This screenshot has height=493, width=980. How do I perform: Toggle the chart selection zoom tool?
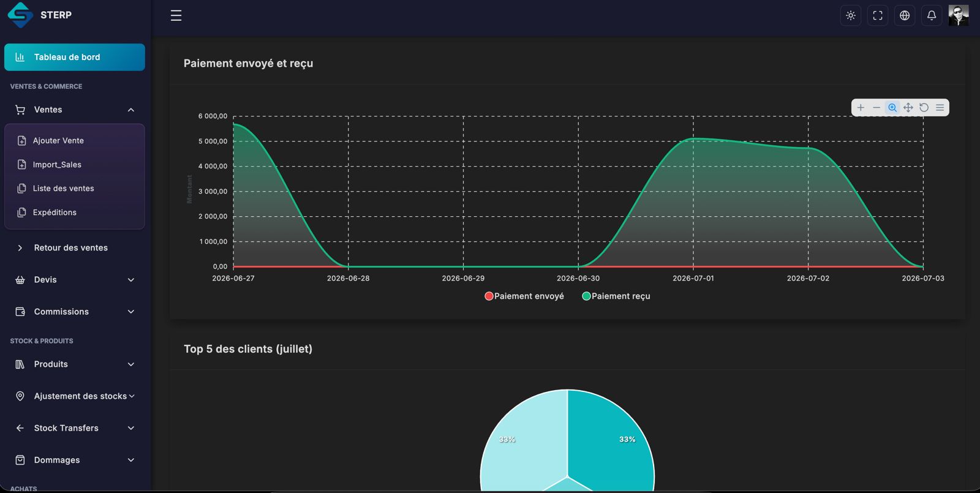pyautogui.click(x=892, y=108)
